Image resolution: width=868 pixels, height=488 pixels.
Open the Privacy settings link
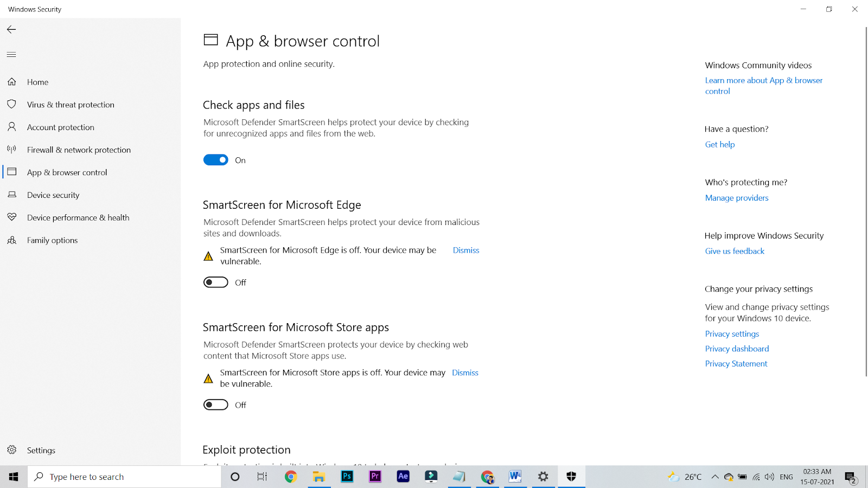(732, 333)
